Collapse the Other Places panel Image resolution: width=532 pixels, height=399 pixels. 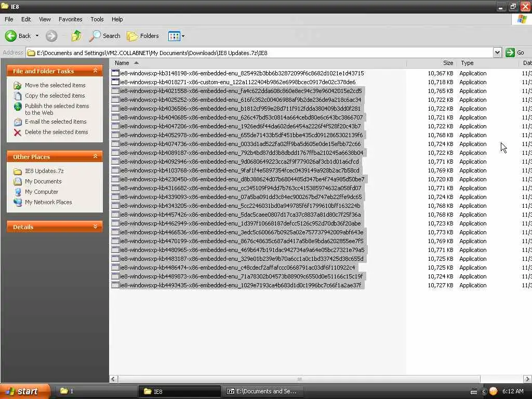96,156
